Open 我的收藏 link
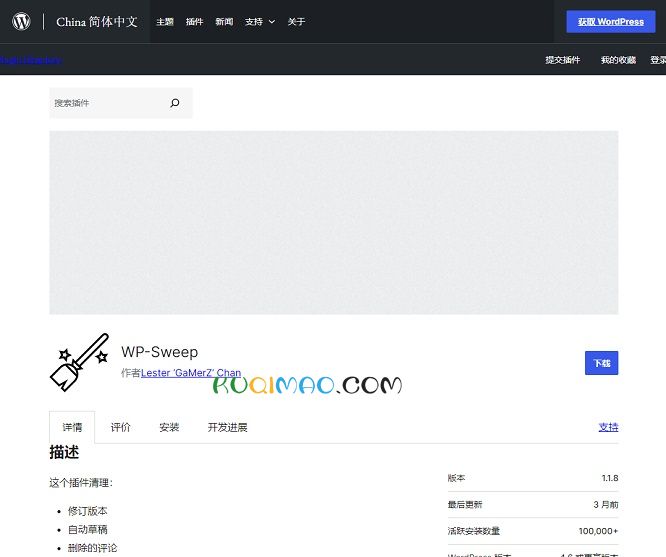 [x=618, y=60]
